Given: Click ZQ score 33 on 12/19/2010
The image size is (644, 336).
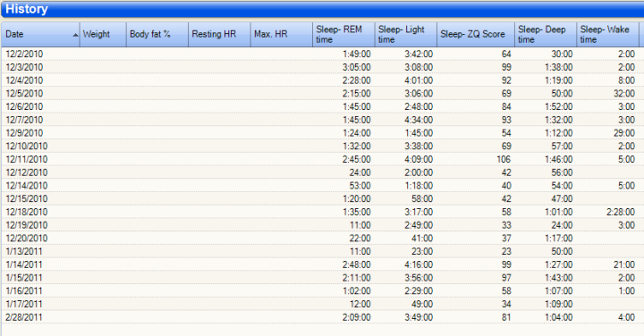Looking at the screenshot, I should pos(506,225).
